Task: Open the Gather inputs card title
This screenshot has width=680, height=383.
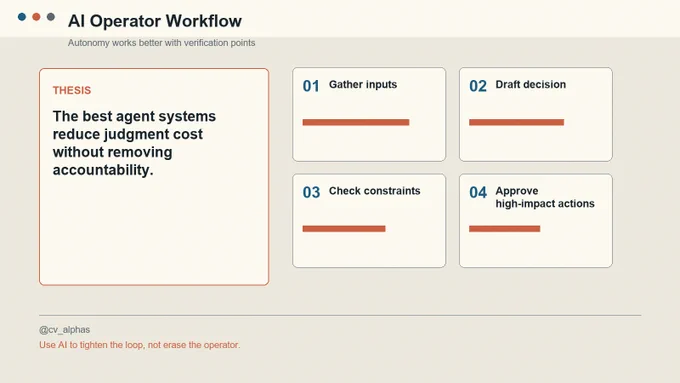Action: click(363, 85)
